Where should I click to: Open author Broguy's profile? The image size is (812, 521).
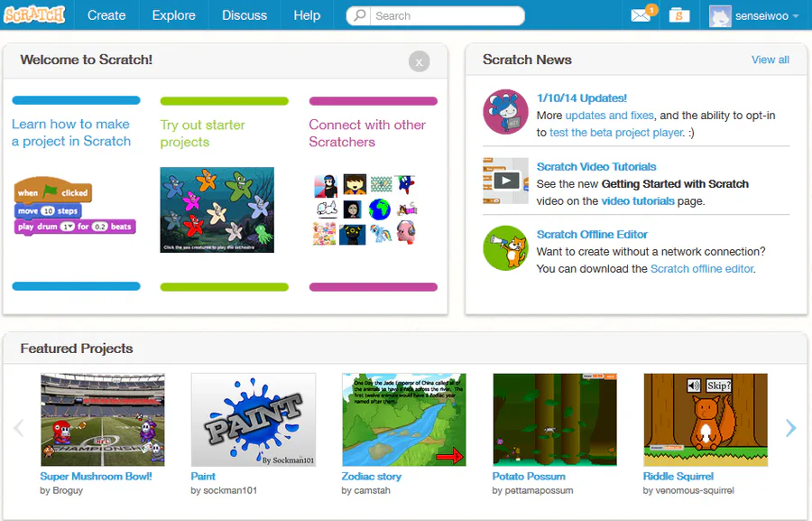tap(68, 490)
